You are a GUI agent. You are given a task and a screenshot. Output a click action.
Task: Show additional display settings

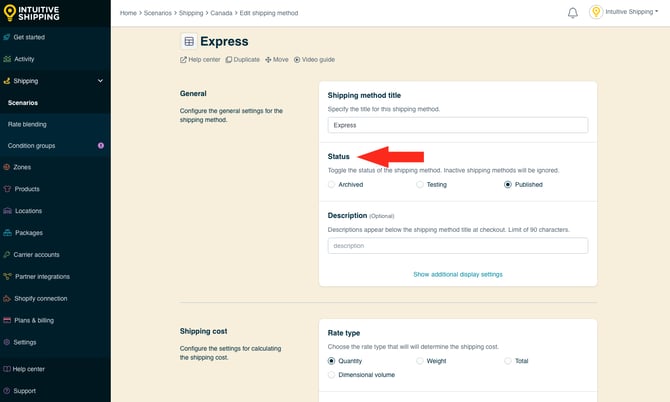(458, 274)
